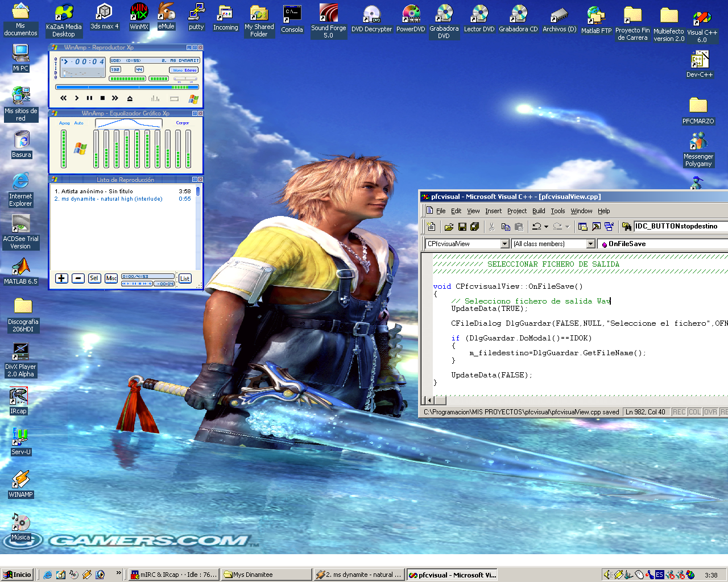Open the Project menu in Visual C++

tap(517, 211)
